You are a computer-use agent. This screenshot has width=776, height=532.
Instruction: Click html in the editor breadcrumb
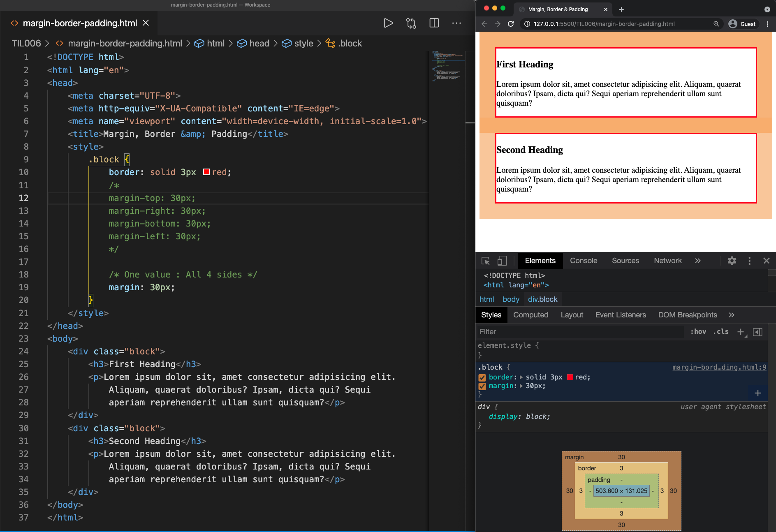click(x=215, y=43)
